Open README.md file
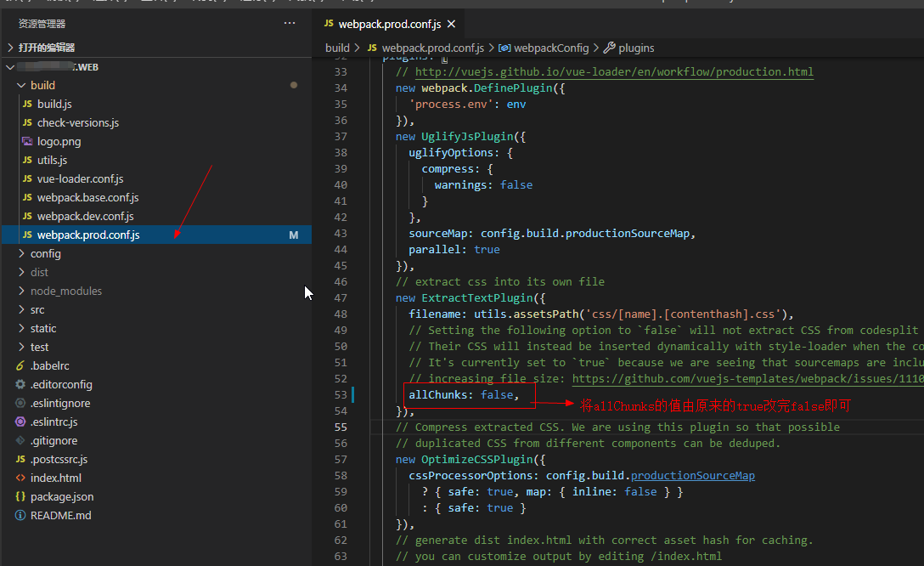 coord(60,515)
